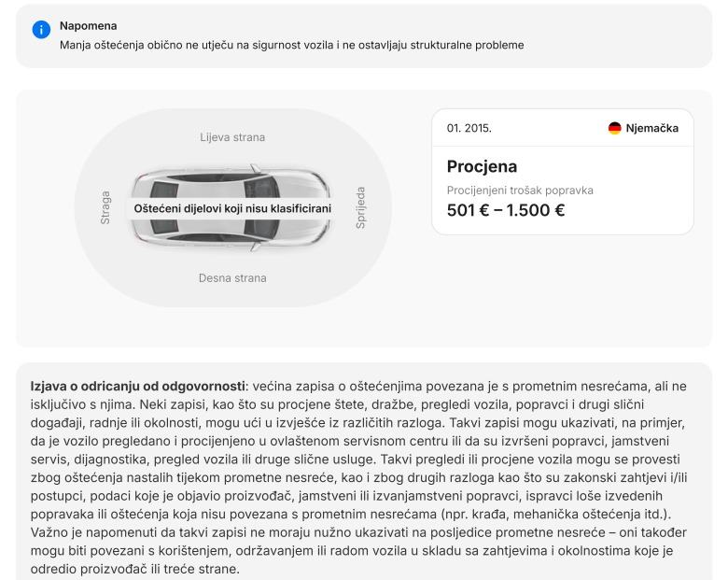Click the "Lijeva strana" side label

point(232,137)
